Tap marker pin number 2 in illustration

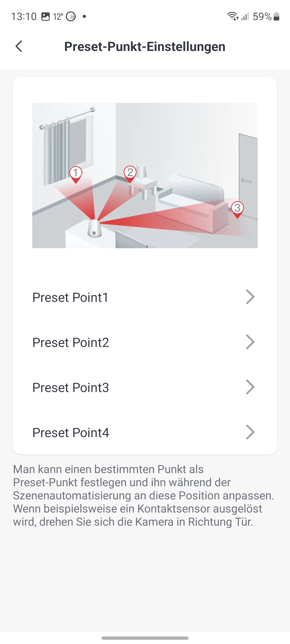130,173
